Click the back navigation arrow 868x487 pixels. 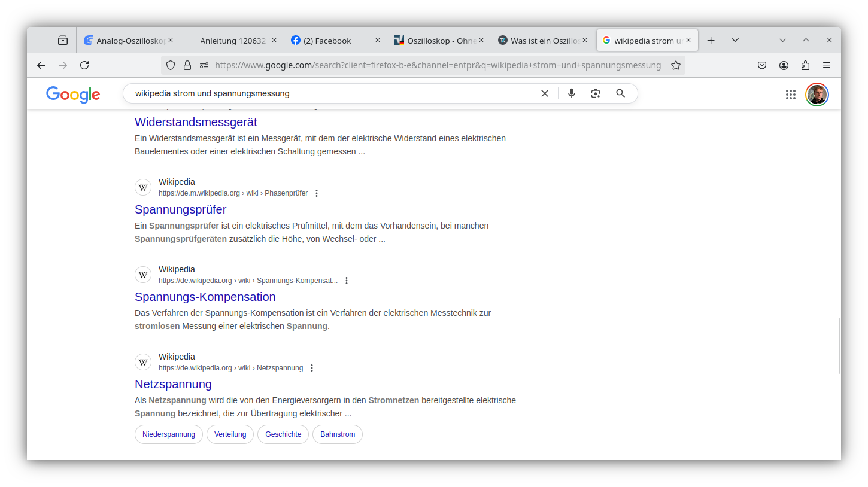pyautogui.click(x=41, y=65)
